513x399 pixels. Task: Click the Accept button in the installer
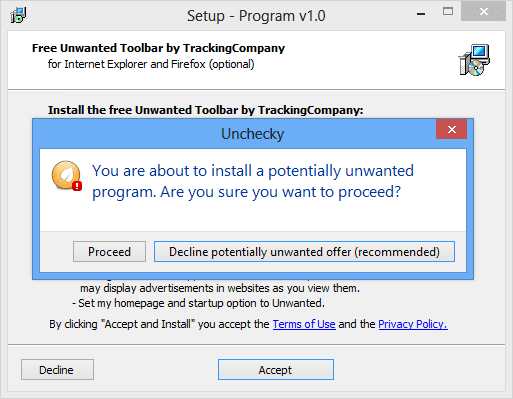tap(276, 370)
